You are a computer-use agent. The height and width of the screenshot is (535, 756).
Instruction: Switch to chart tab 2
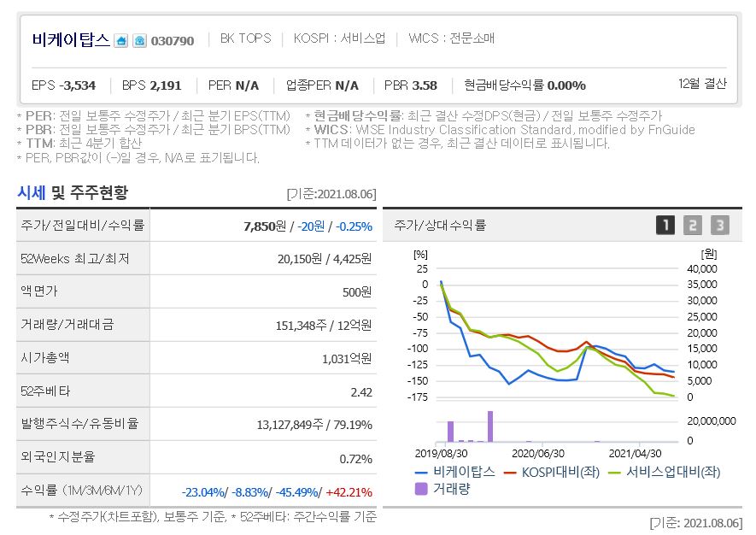tap(692, 226)
